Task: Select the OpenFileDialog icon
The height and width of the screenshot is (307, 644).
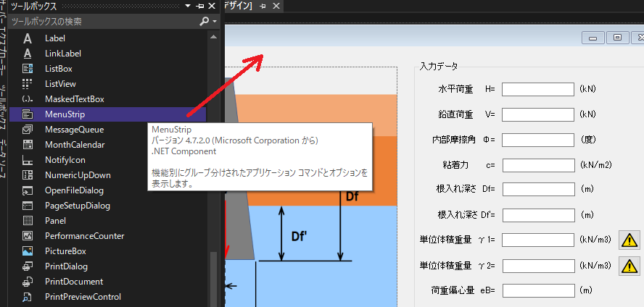Action: [x=28, y=190]
